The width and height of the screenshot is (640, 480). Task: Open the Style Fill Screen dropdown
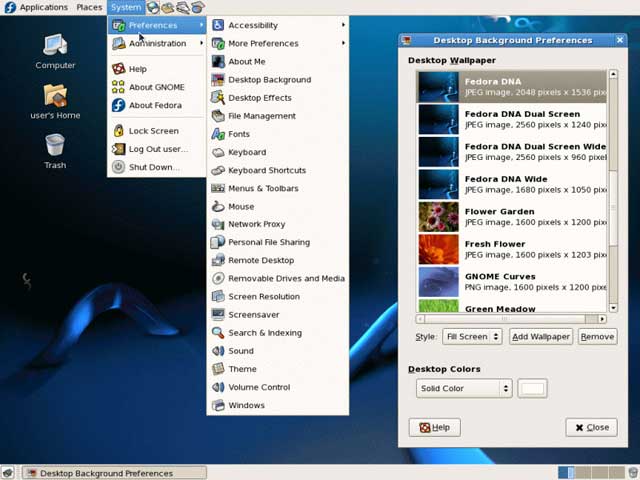pos(472,337)
